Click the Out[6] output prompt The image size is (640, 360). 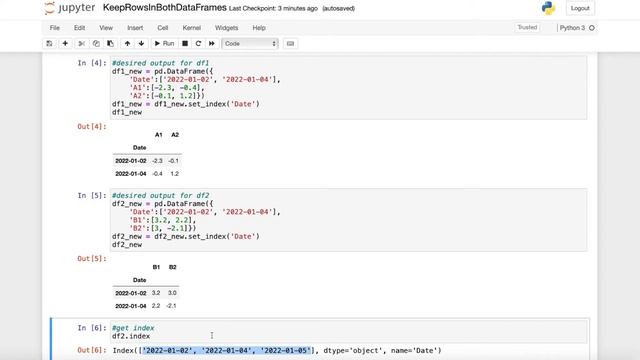coord(92,350)
